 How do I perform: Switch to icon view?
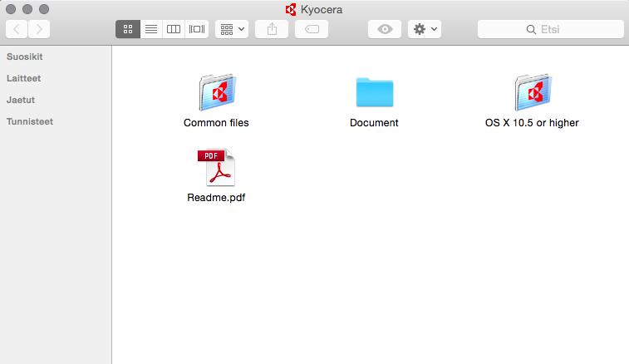pos(128,29)
